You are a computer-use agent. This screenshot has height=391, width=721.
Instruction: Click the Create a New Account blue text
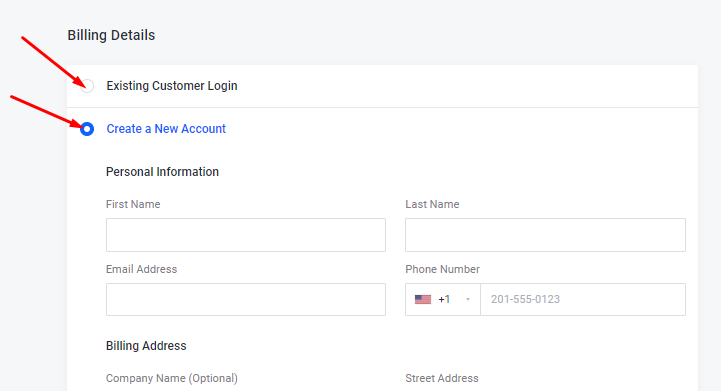click(x=166, y=129)
